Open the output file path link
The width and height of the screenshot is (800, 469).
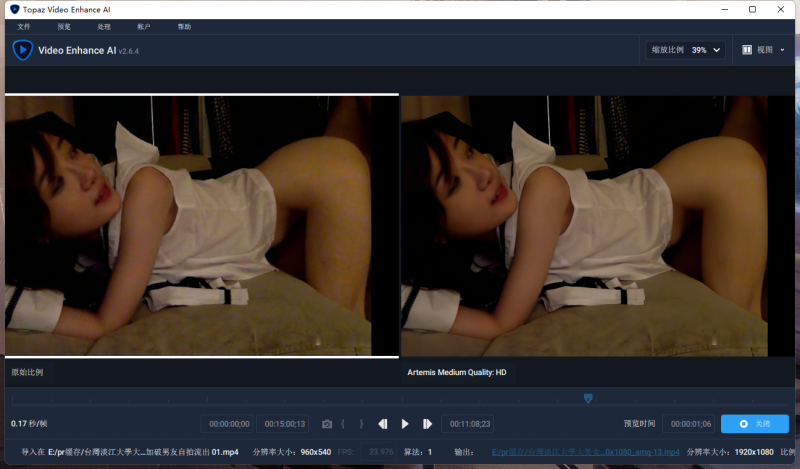[585, 452]
